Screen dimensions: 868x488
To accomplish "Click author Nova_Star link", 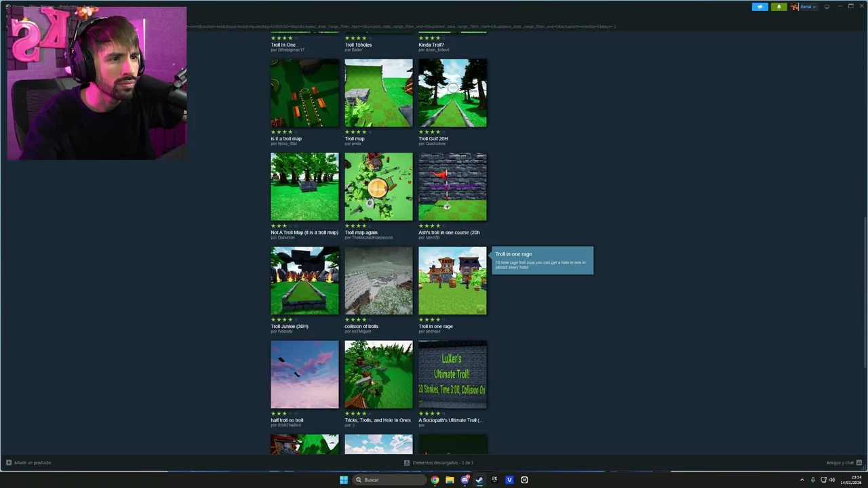I will click(288, 144).
